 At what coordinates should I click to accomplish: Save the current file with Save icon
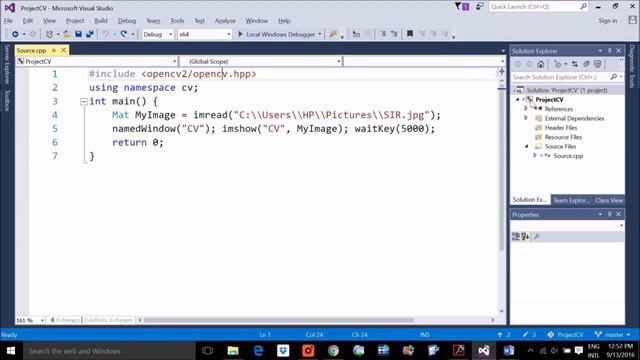point(78,34)
